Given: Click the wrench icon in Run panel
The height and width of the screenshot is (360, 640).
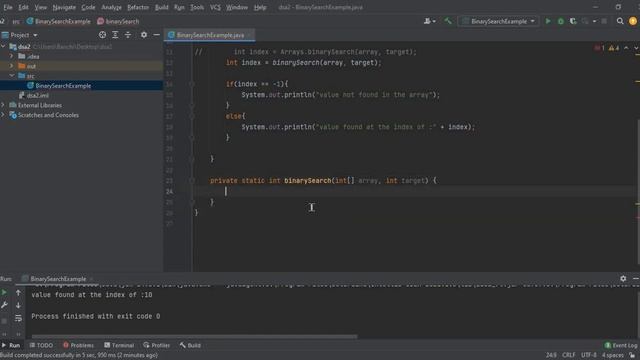Looking at the screenshot, I should [4, 305].
